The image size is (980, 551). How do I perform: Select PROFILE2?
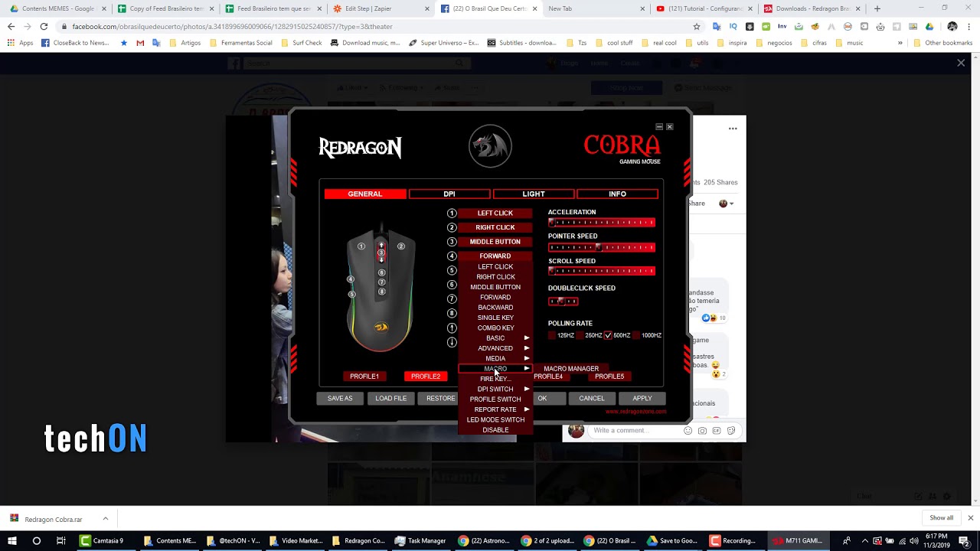point(426,377)
